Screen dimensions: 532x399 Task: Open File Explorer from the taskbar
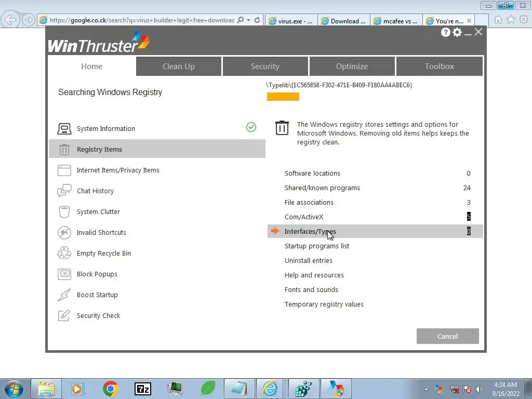click(46, 389)
